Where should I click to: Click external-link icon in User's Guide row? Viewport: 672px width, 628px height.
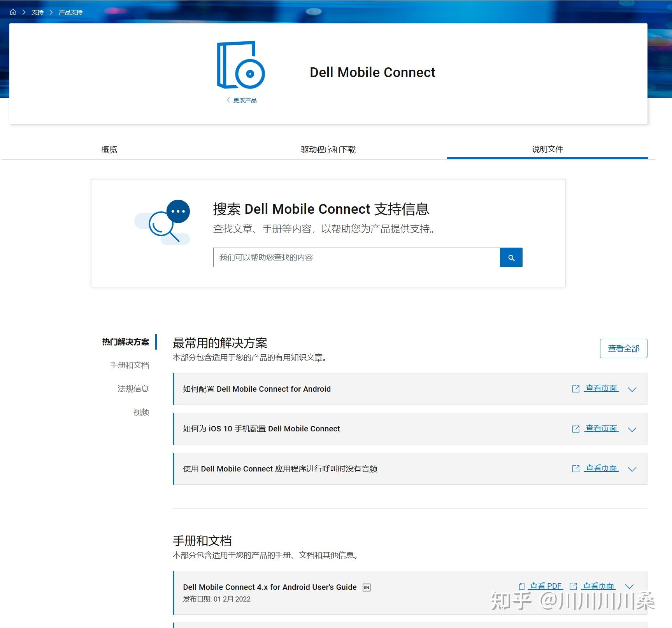[x=573, y=586]
